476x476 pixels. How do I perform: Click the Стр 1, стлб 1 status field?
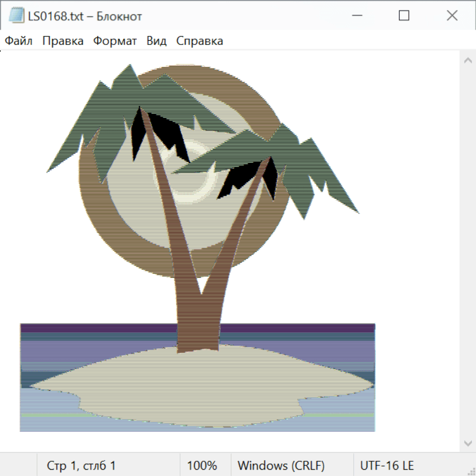[x=81, y=465]
